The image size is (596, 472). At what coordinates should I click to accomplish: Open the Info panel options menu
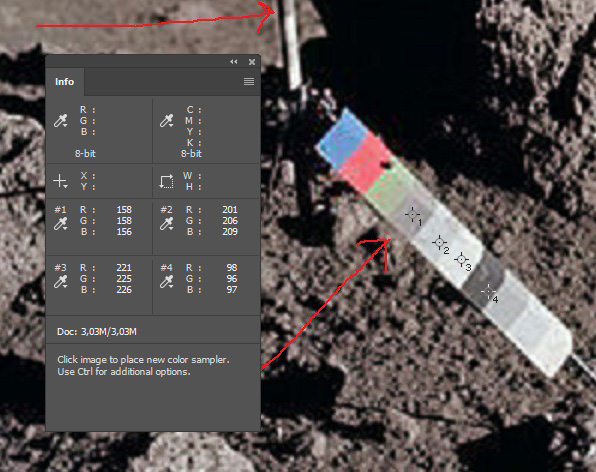coord(249,81)
